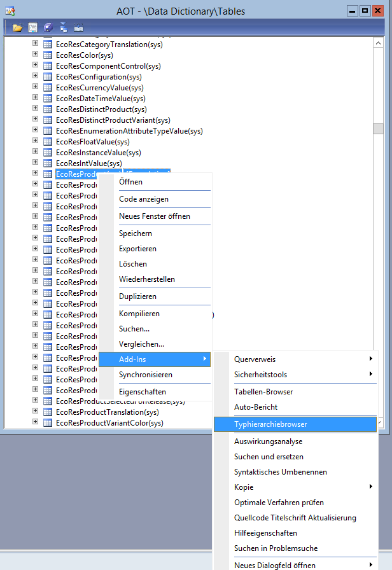
Task: Click the scrollbar up arrow
Action: (x=378, y=43)
